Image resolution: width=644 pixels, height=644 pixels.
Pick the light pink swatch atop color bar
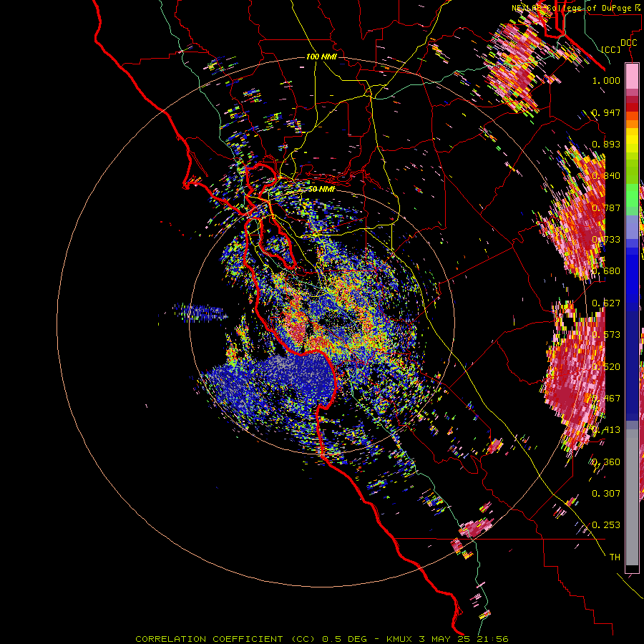pyautogui.click(x=632, y=76)
